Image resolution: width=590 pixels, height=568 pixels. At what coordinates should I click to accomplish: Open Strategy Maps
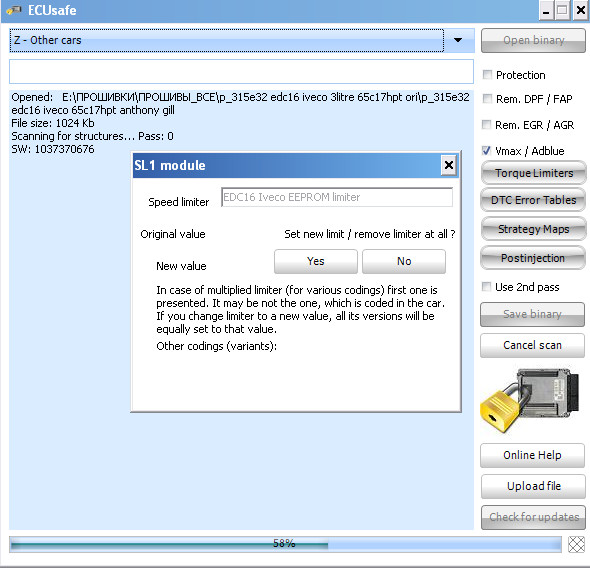coord(533,229)
